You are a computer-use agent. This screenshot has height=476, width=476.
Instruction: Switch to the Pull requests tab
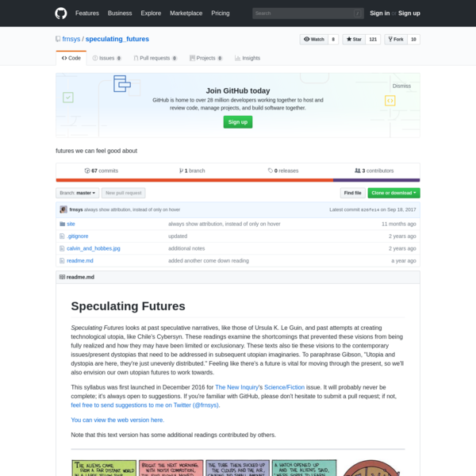[x=155, y=58]
